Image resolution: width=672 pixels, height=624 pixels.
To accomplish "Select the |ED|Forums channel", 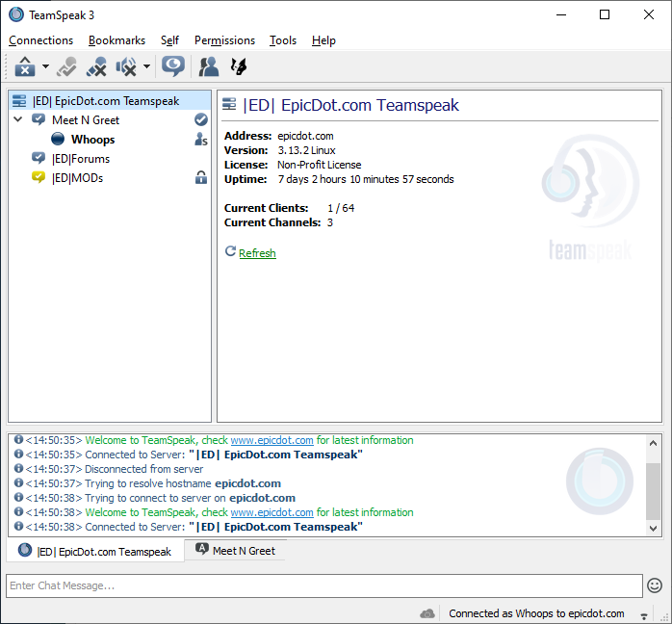I will 81,159.
